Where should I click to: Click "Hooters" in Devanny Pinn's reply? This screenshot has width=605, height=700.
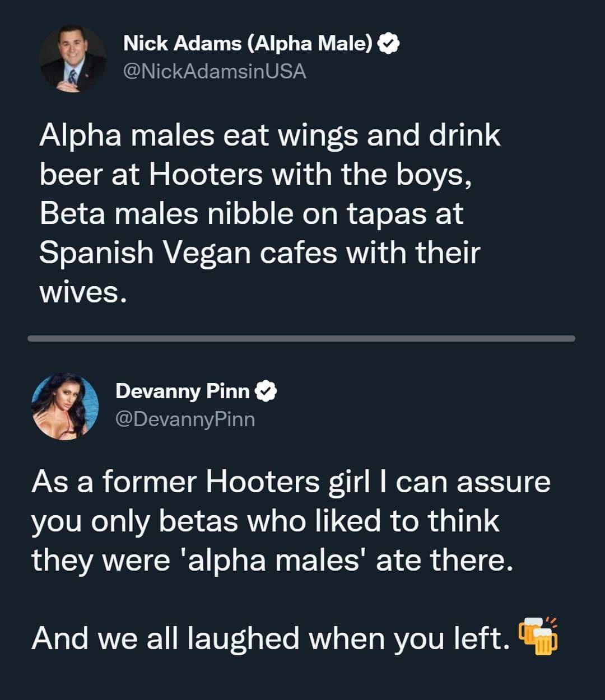pos(263,482)
